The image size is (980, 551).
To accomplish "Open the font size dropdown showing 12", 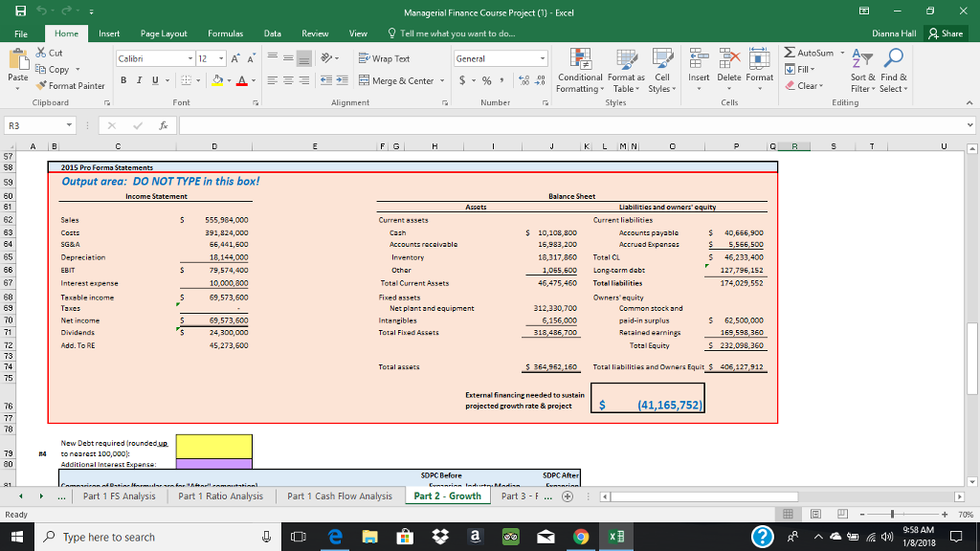I will [x=221, y=58].
